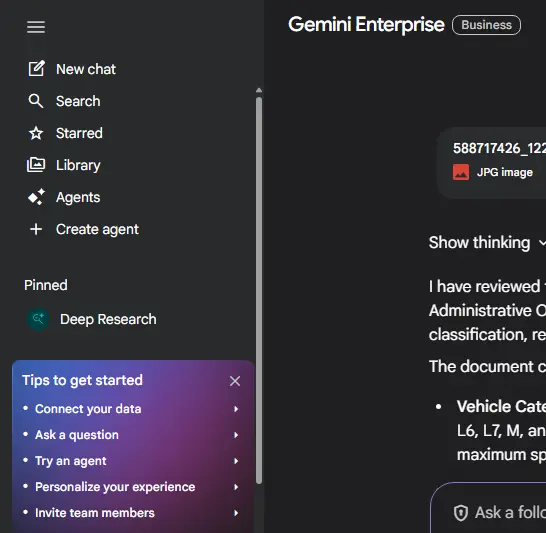This screenshot has width=546, height=533.
Task: Expand the Ask a question tip
Action: (x=131, y=435)
